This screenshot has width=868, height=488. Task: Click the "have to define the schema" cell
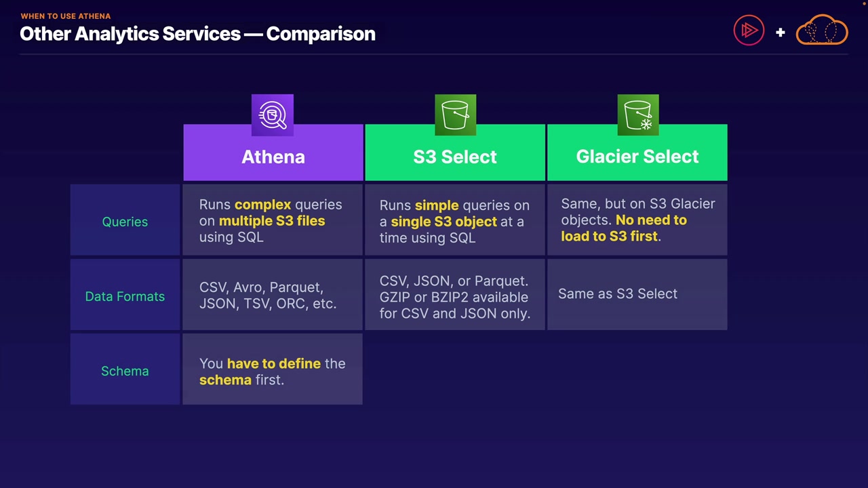pos(273,371)
